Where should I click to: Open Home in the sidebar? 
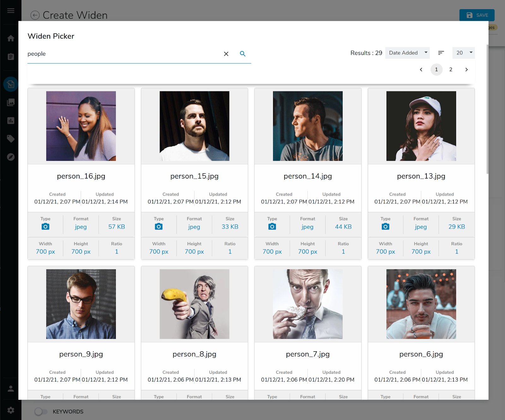coord(11,38)
